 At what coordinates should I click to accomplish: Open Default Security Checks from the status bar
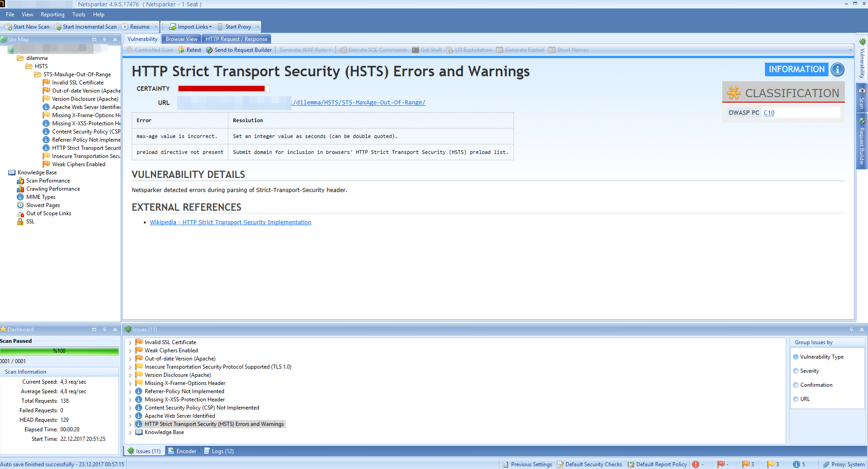(x=589, y=464)
